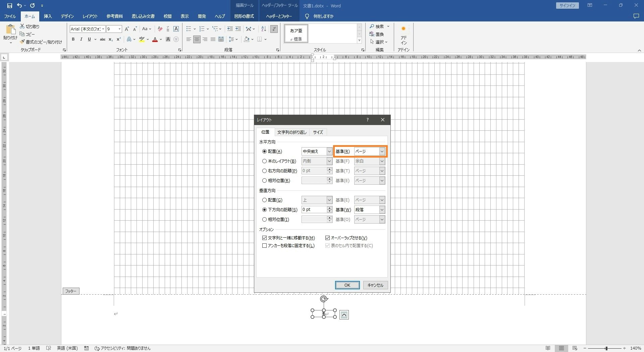Start a bulleted list
This screenshot has width=644, height=352.
(189, 29)
